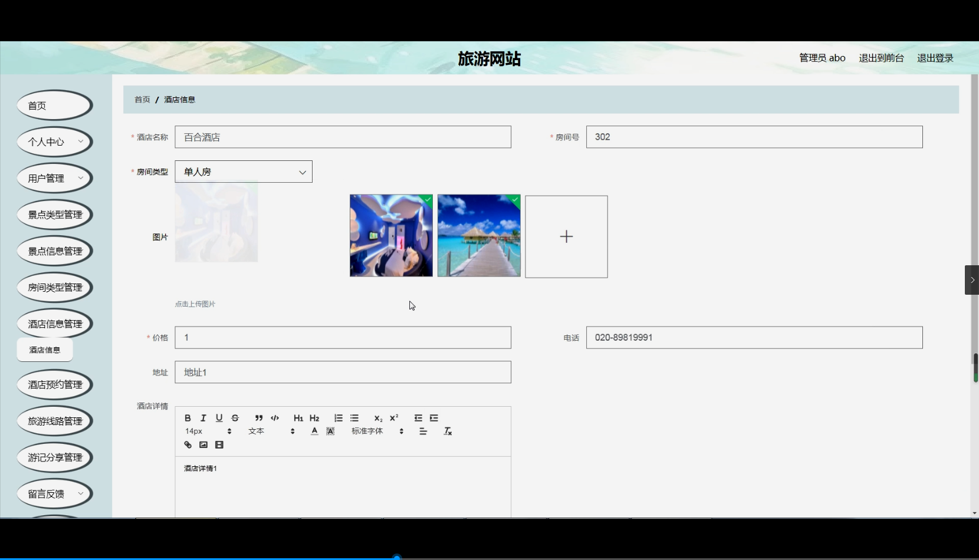The height and width of the screenshot is (560, 979).
Task: Open 酒店信息管理 in the sidebar
Action: (x=54, y=324)
